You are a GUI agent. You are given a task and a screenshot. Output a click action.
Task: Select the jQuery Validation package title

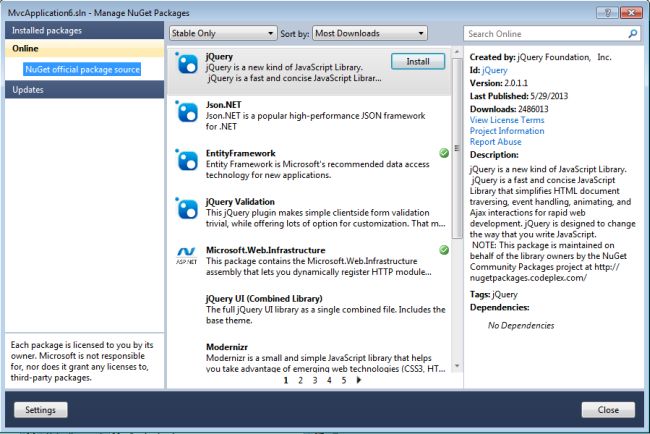pyautogui.click(x=240, y=201)
